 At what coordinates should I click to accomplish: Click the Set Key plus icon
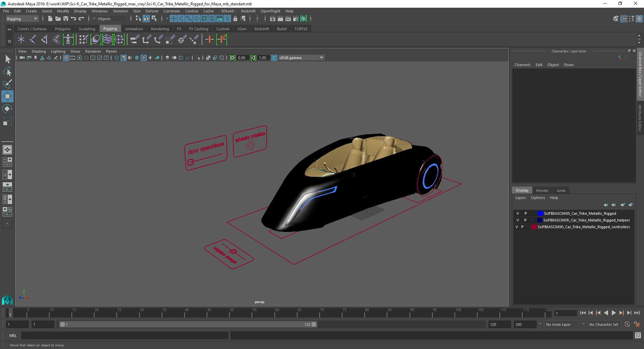209,40
